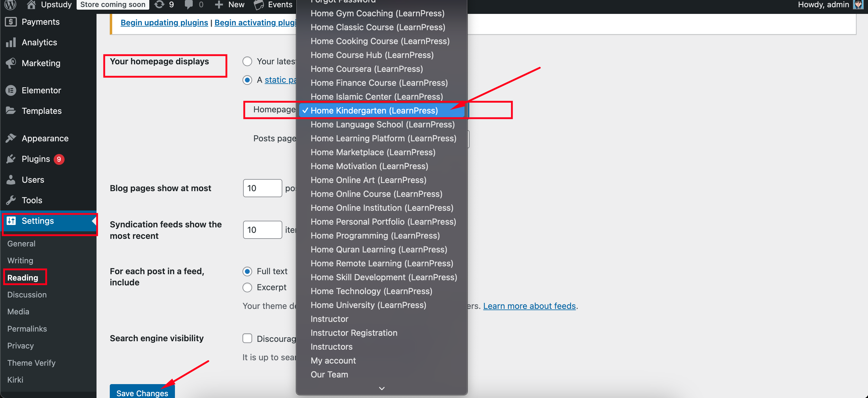868x398 pixels.
Task: Click the Blog pages number field
Action: 262,188
